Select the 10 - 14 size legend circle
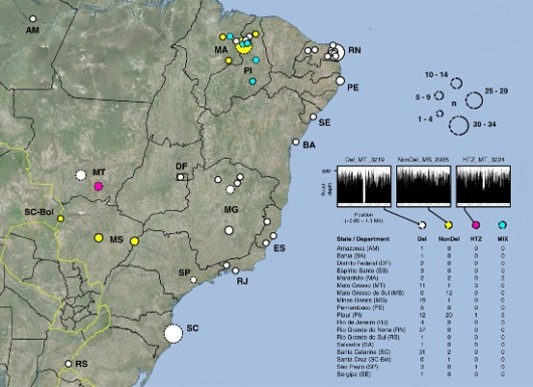 457,83
